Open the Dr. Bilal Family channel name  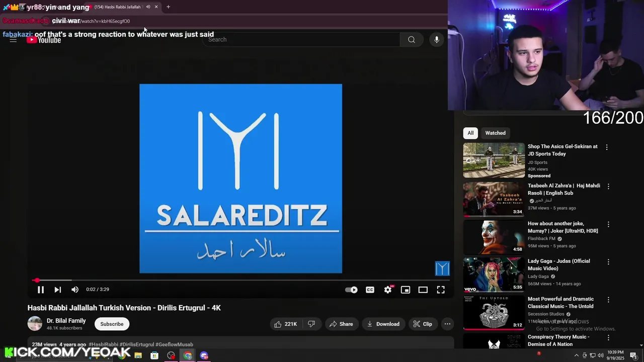(66, 321)
